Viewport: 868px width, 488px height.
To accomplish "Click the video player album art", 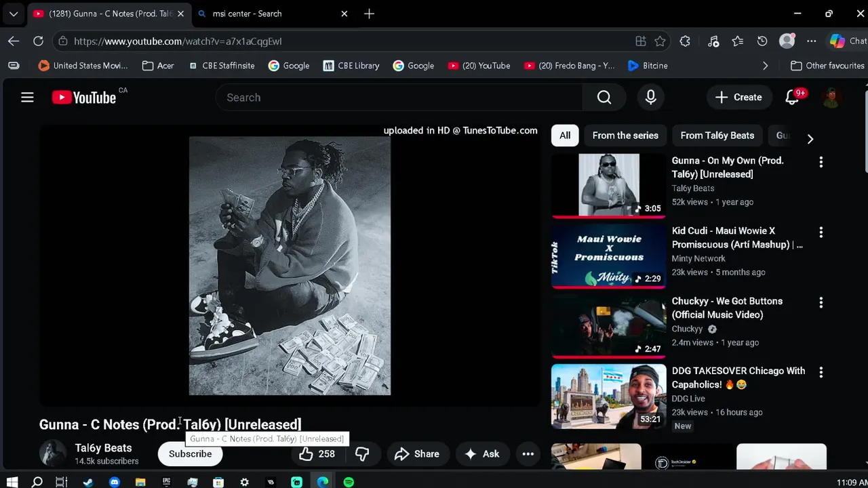I will (290, 266).
